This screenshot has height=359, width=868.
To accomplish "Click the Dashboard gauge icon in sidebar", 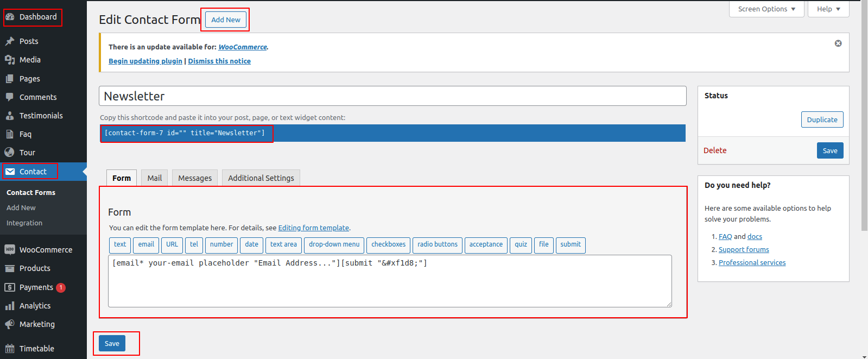I will (10, 17).
